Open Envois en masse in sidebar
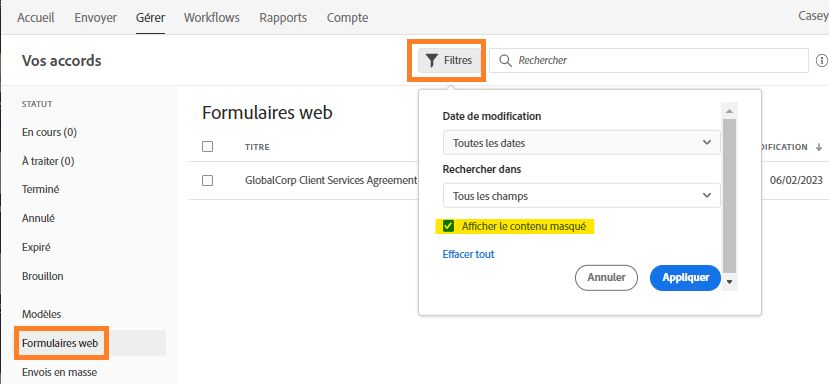This screenshot has width=829, height=384. [59, 372]
